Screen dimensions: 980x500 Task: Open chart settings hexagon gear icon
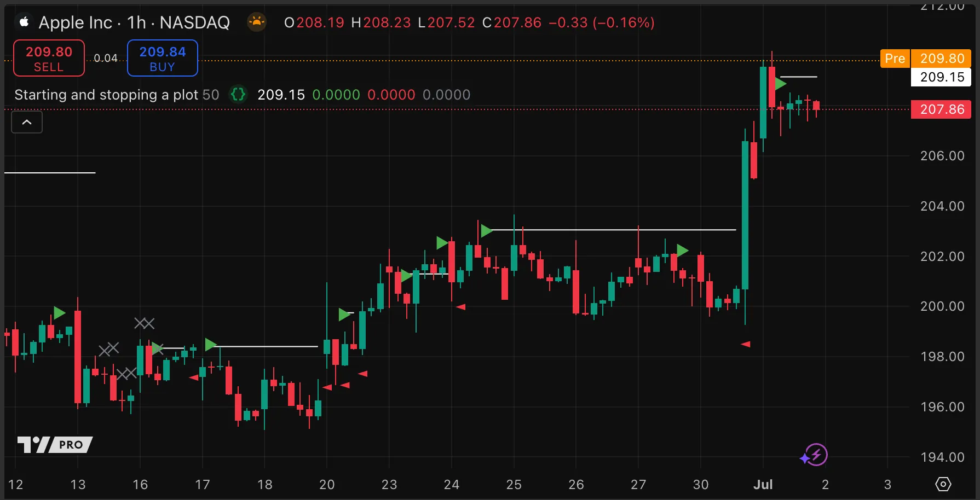943,484
